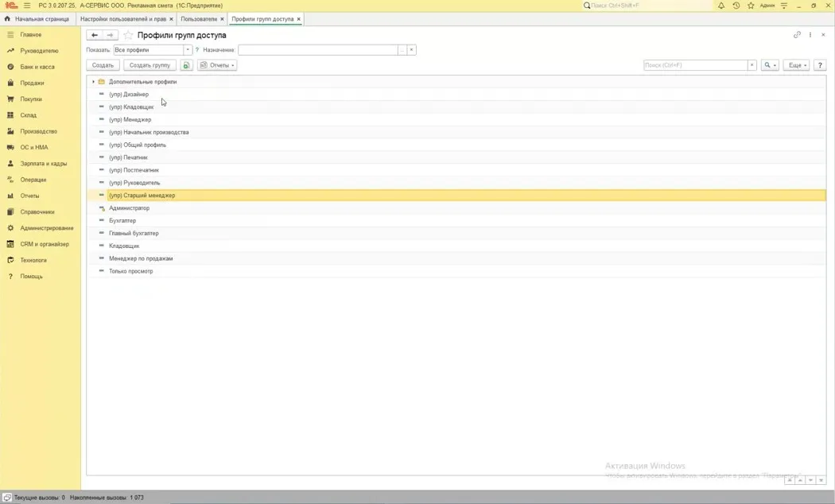Select the Администратор profile row
Viewport: 835px width, 504px height.
coord(456,208)
